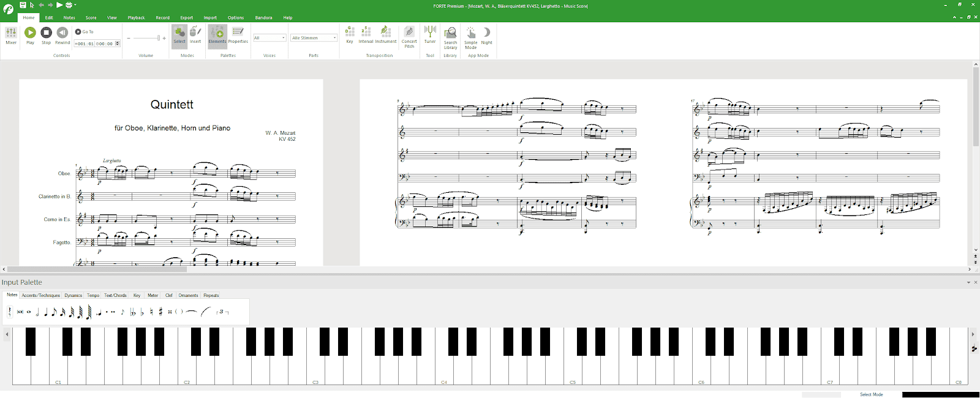
Task: Select the natural accidental
Action: [x=151, y=312]
